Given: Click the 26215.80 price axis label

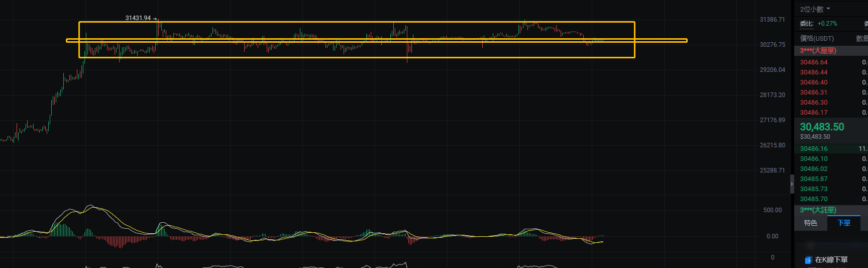Looking at the screenshot, I should 772,145.
